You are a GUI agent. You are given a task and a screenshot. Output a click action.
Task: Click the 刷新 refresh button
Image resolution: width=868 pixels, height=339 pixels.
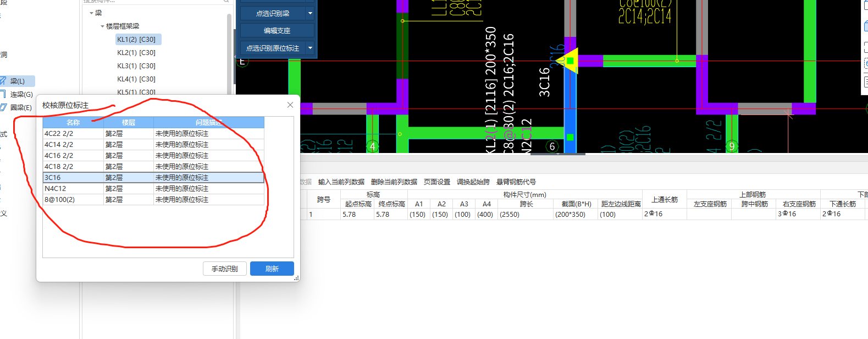point(272,269)
